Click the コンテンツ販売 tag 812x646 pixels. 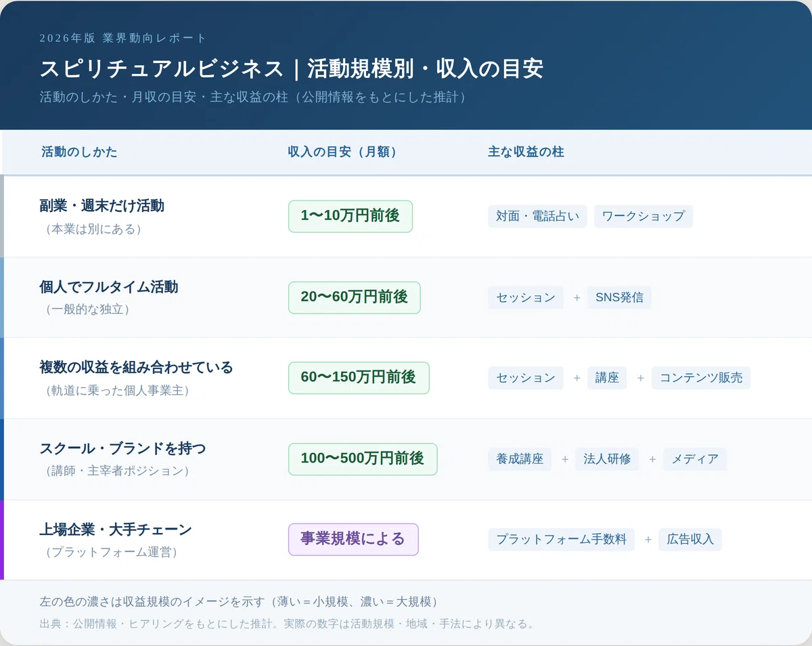(x=701, y=378)
